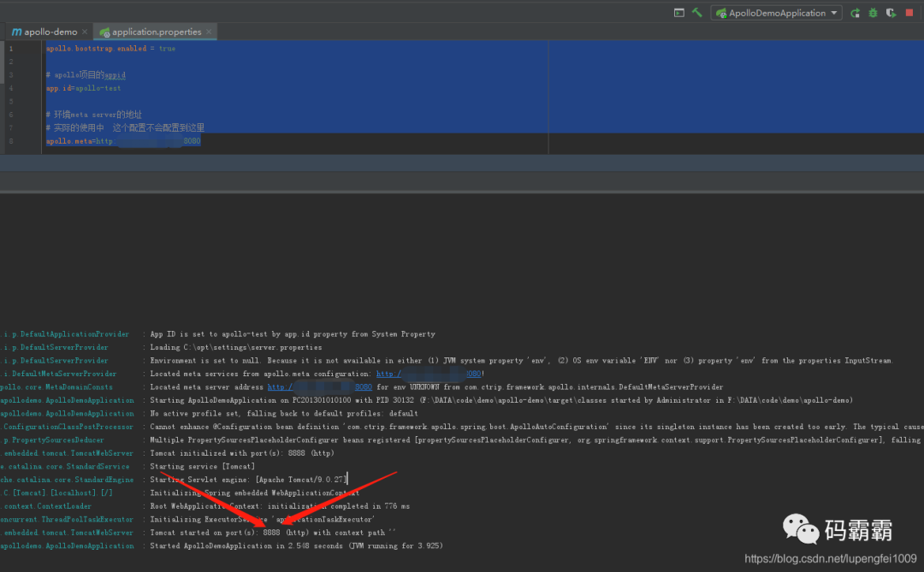Click line number 4 in the editor gutter
This screenshot has width=924, height=572.
[10, 88]
